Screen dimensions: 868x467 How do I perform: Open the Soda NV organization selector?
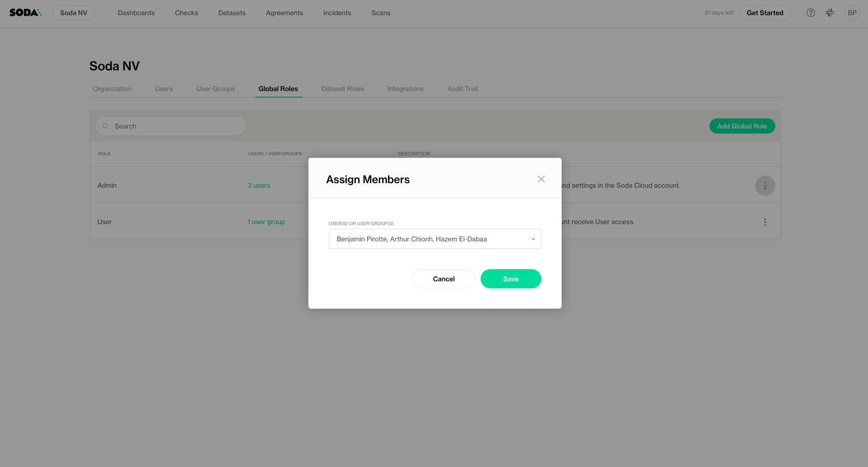click(x=73, y=13)
